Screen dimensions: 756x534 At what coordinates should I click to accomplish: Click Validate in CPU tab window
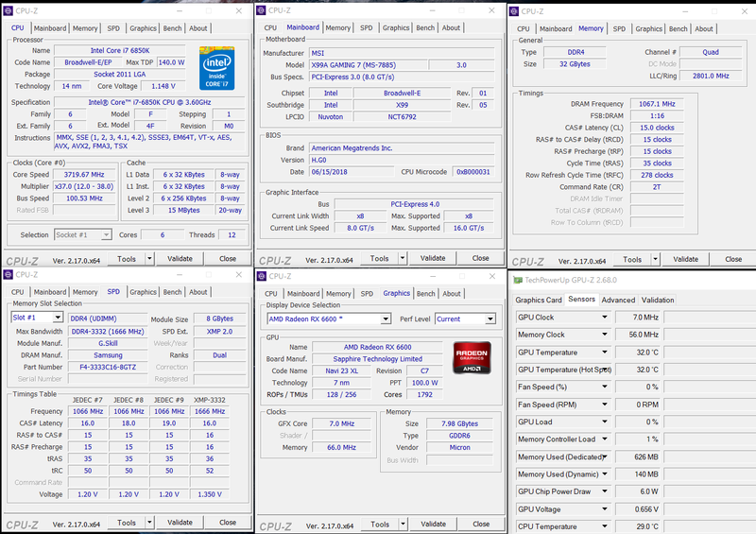[x=180, y=259]
